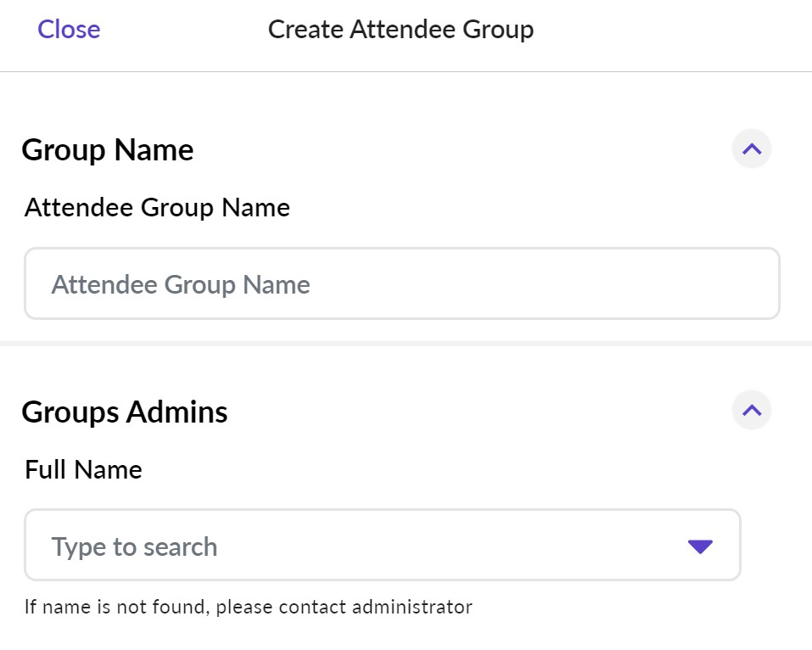Select the Attendee Group Name input field
The width and height of the screenshot is (812, 650).
tap(403, 284)
